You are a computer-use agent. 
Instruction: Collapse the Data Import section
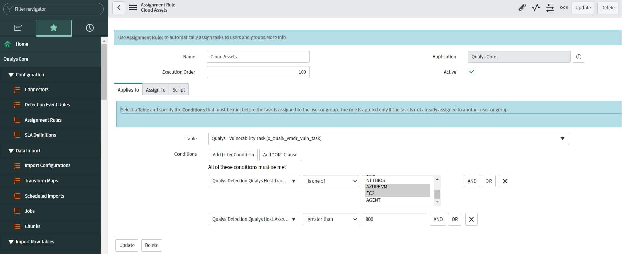point(11,151)
